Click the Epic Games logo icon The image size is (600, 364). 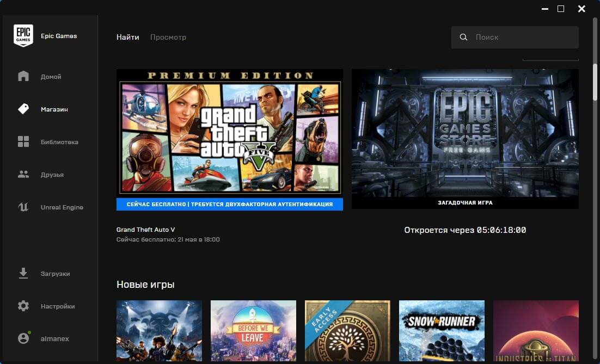tap(23, 35)
